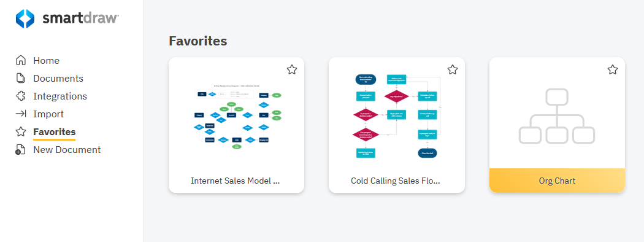Screen dimensions: 644x242
Task: Select the Integrations sidebar entry
Action: [x=60, y=96]
